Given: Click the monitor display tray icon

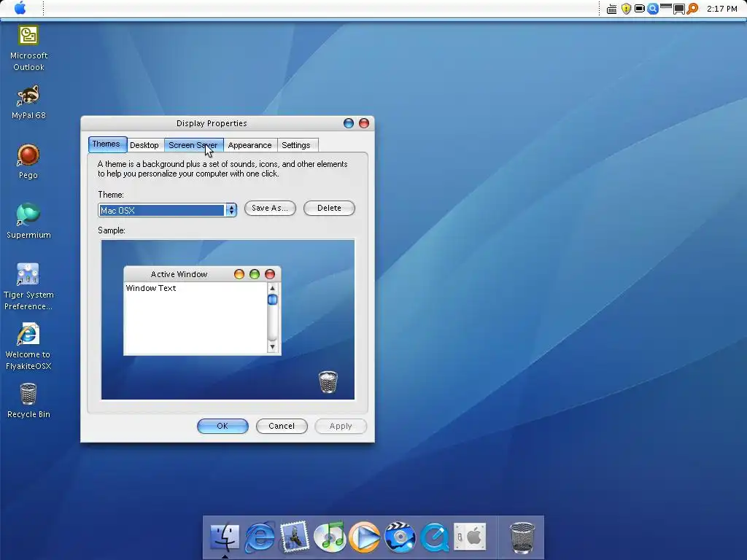Looking at the screenshot, I should point(679,9).
